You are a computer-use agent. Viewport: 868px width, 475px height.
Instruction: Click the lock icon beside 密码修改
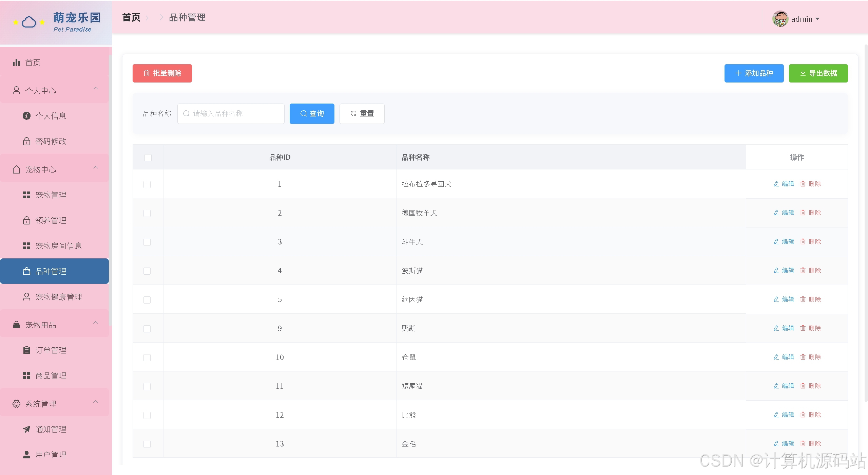coord(26,141)
